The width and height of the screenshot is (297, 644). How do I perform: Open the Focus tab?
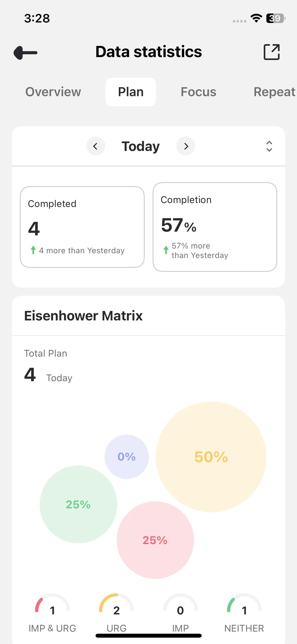198,92
